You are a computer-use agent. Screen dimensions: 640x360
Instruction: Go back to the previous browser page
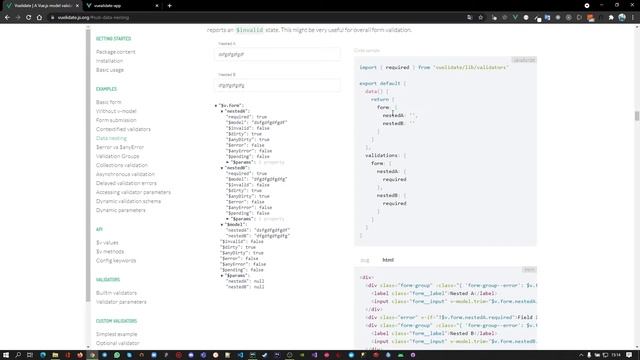tap(7, 18)
